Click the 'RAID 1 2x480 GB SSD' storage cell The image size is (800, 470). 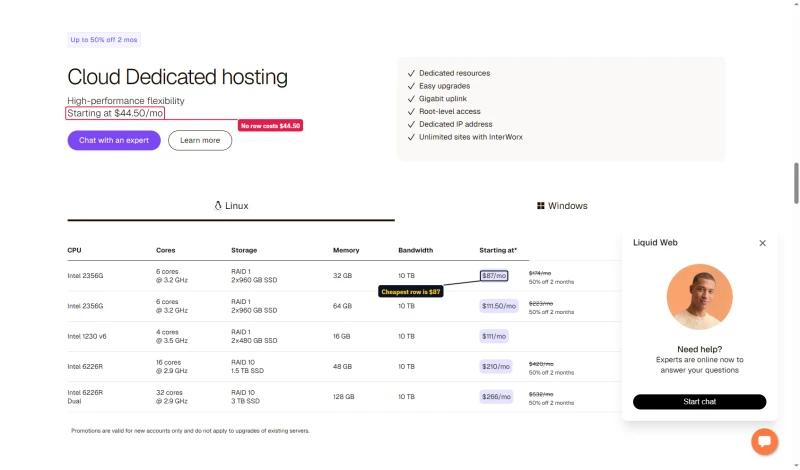click(254, 336)
